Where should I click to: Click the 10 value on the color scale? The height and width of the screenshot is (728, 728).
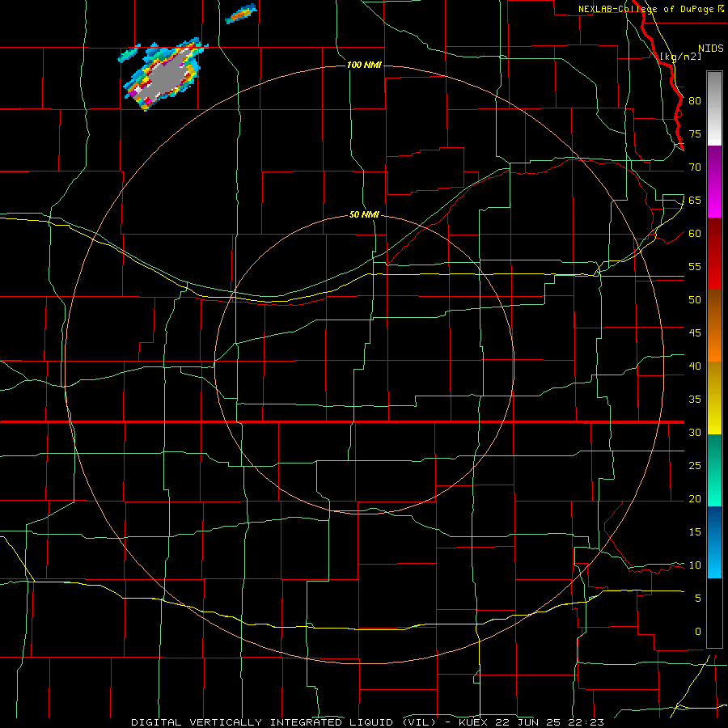tap(695, 565)
